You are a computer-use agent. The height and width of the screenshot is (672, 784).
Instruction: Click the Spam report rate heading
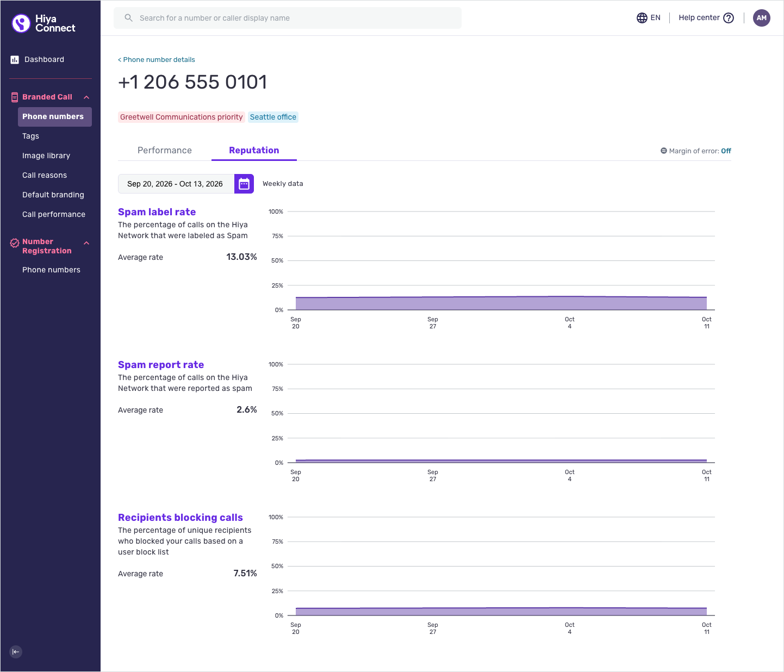point(161,365)
